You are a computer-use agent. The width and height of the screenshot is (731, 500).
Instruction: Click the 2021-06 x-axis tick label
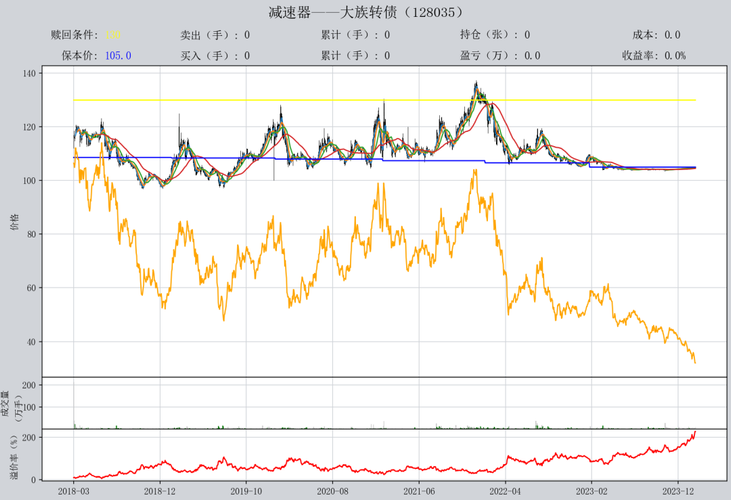click(419, 491)
